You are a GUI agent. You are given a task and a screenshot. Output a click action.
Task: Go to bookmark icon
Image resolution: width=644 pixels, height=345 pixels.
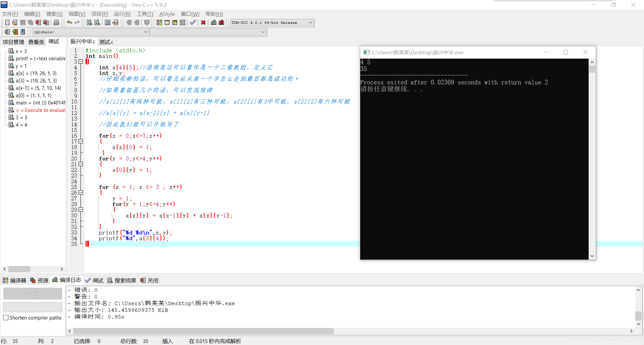point(23,32)
